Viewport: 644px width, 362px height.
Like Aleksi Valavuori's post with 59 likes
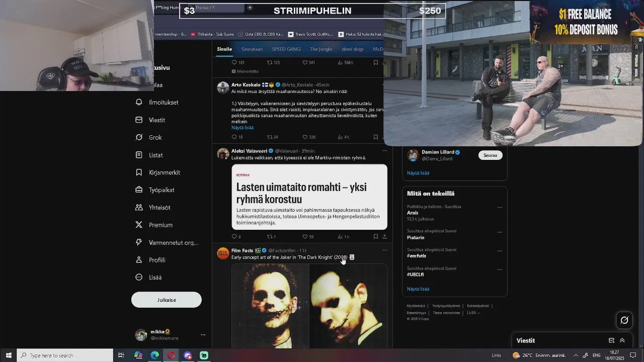tap(305, 236)
